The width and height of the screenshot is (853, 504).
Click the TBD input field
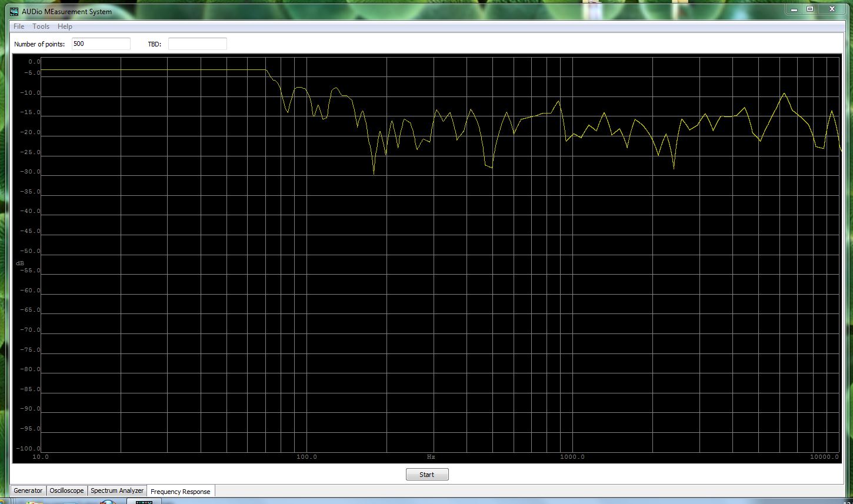coord(197,44)
